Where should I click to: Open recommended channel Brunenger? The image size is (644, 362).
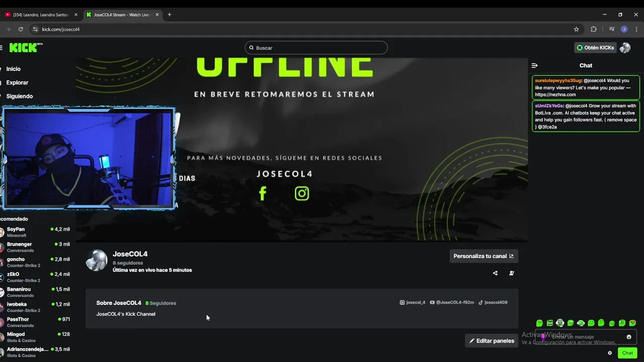pos(35,247)
